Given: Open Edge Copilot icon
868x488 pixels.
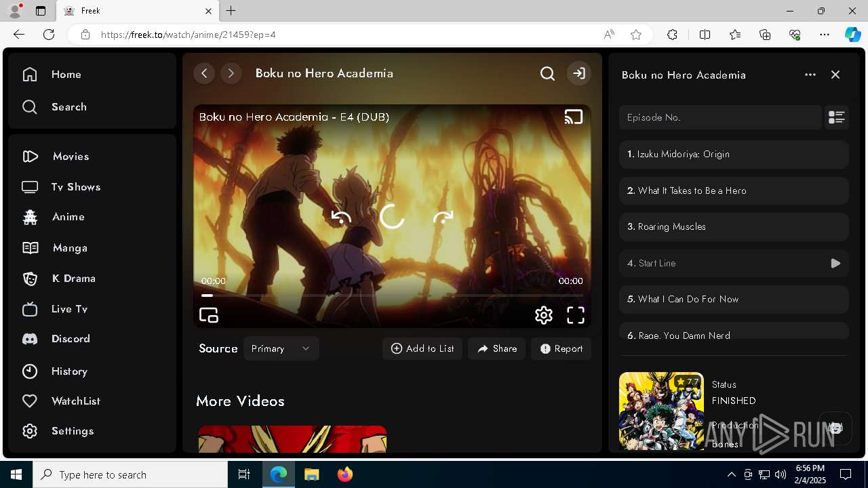Looking at the screenshot, I should click(852, 35).
